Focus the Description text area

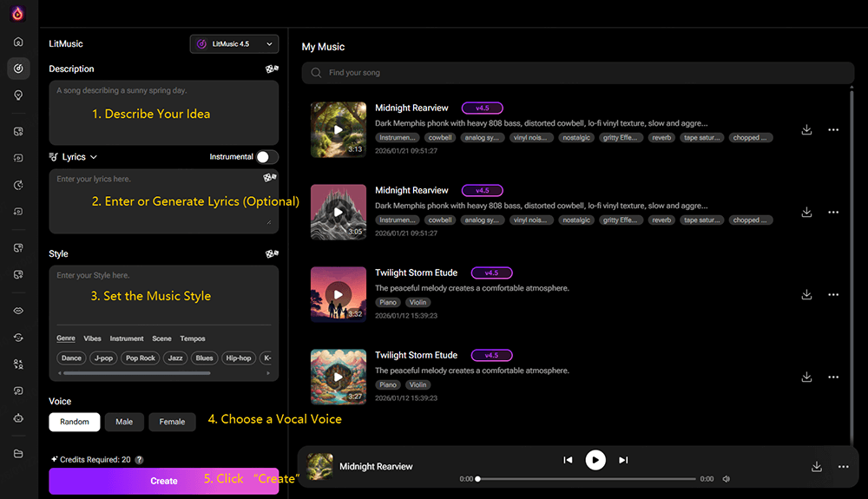[x=164, y=113]
